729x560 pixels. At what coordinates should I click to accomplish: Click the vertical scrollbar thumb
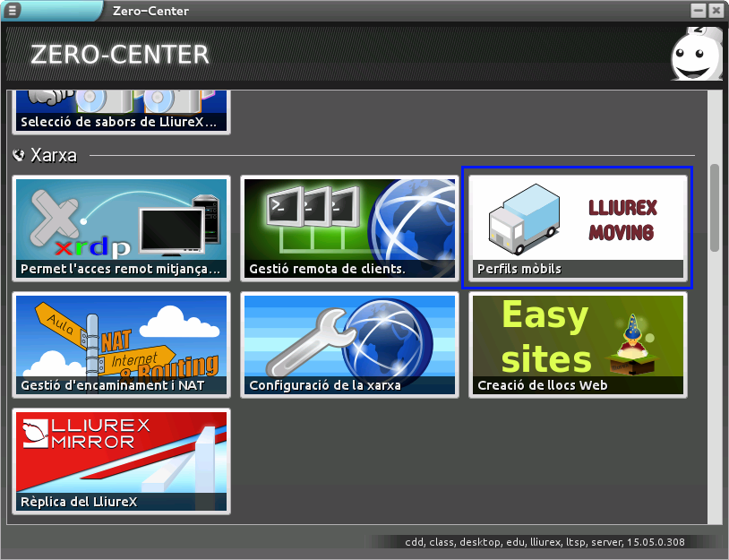point(714,208)
